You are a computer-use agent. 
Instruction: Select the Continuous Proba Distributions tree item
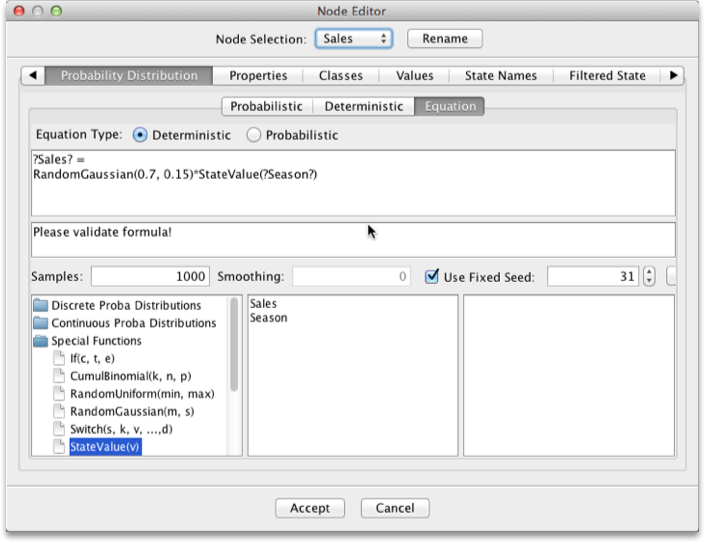pos(134,323)
